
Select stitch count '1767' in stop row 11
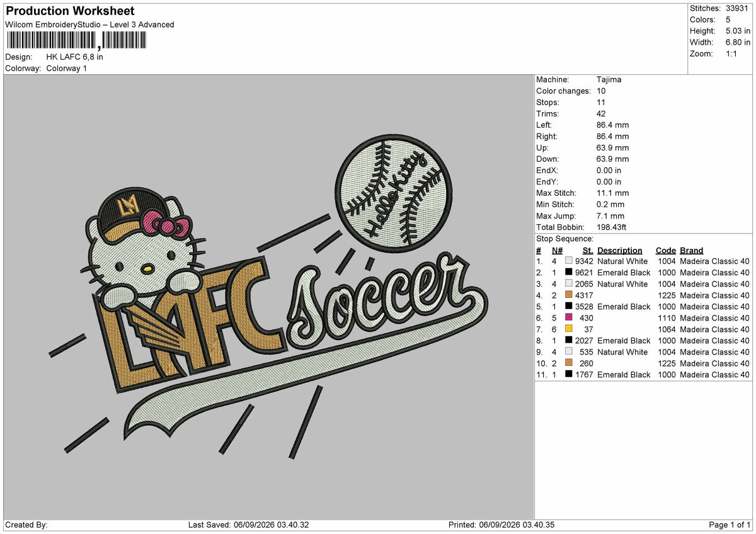[x=584, y=375]
